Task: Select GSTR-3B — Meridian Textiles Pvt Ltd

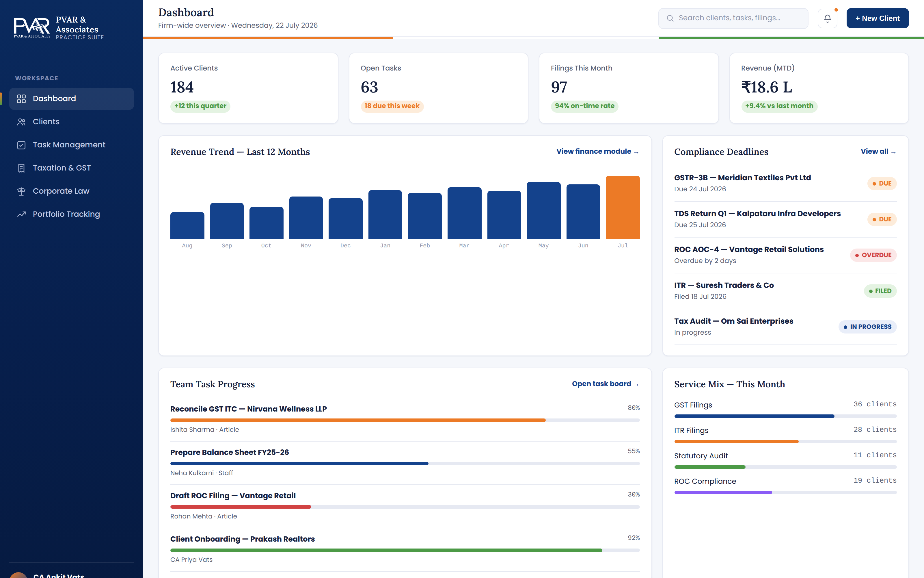Action: pyautogui.click(x=785, y=184)
